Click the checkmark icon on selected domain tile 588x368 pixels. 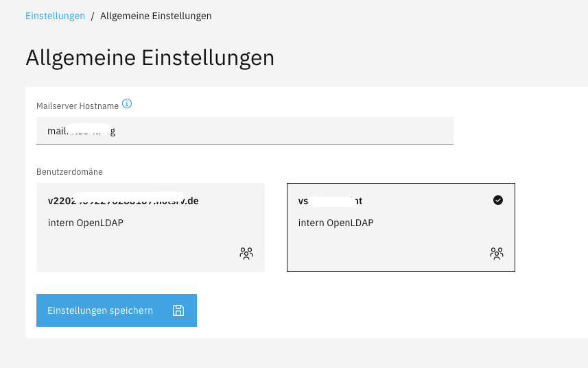498,200
